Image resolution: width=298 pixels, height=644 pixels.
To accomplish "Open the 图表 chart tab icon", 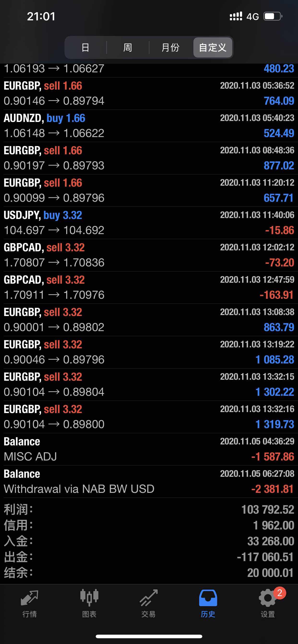I will click(x=89, y=598).
